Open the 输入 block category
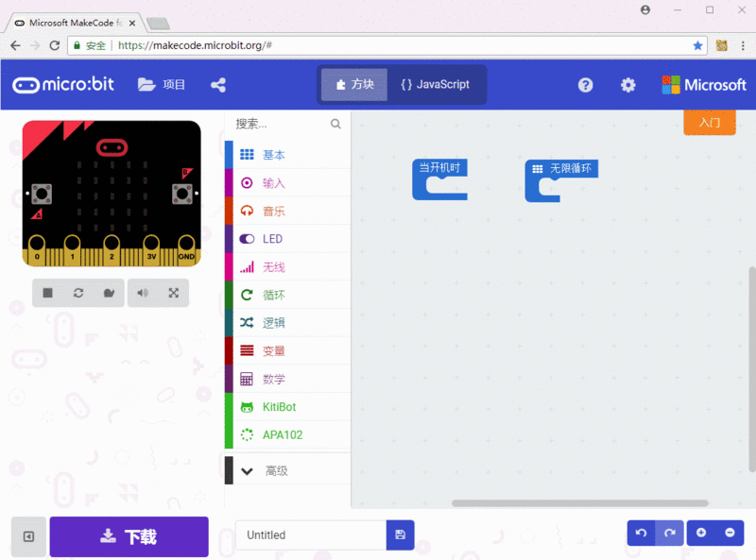 click(288, 182)
